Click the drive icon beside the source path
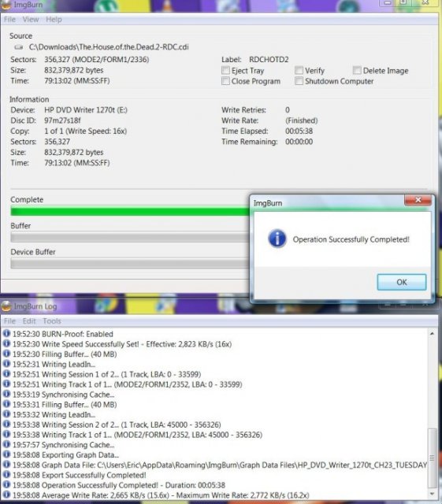442x504 pixels. (x=19, y=47)
